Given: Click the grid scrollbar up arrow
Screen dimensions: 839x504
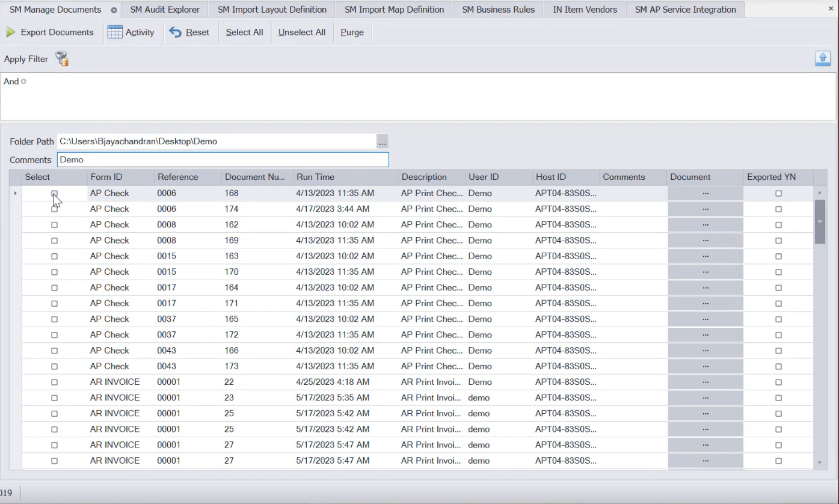Looking at the screenshot, I should [819, 192].
